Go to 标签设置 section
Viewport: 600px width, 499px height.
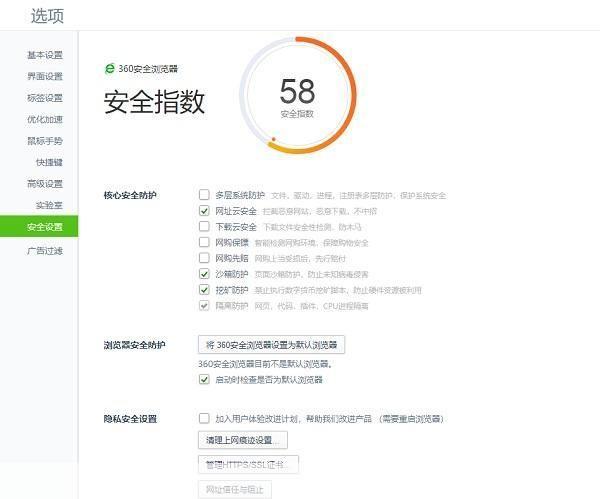45,98
